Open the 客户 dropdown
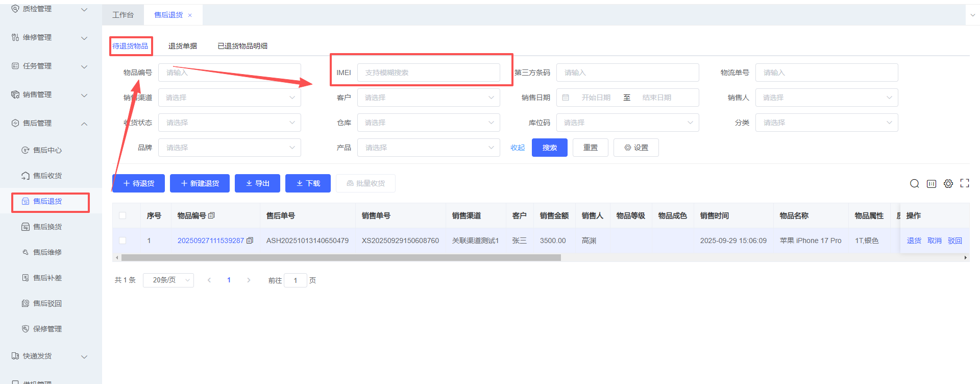Image resolution: width=980 pixels, height=384 pixels. pyautogui.click(x=428, y=98)
